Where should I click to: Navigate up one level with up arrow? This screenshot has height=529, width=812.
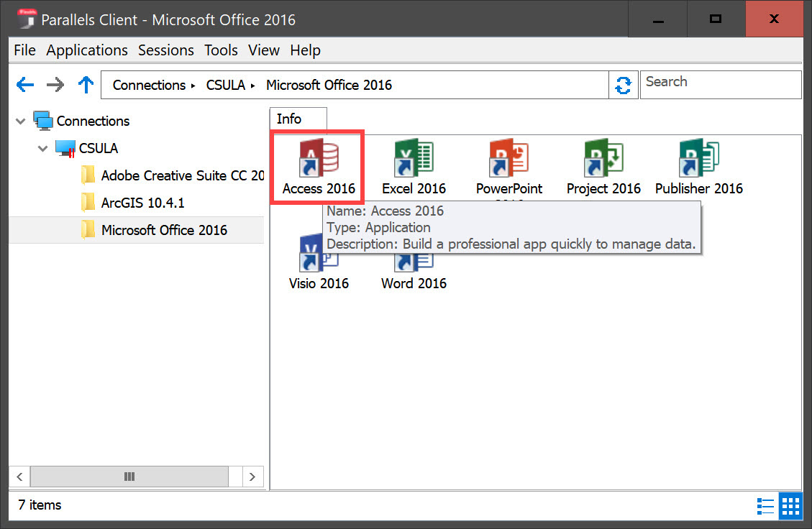click(86, 86)
